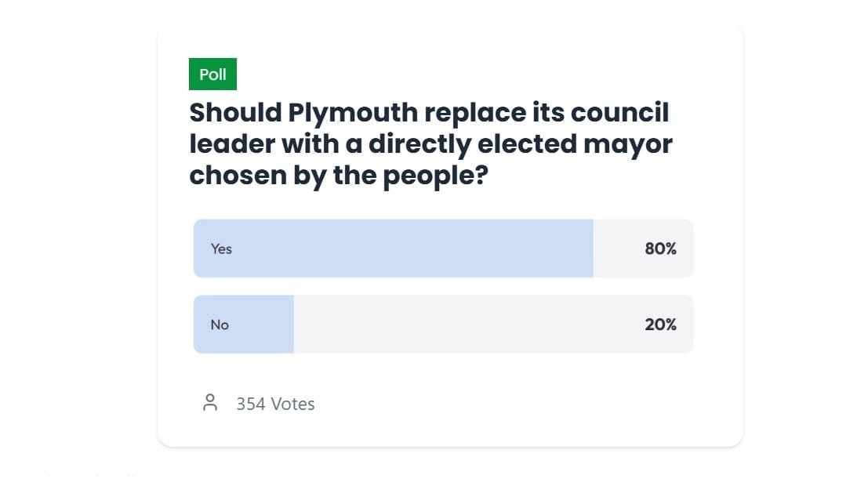Click the blue filled No progress bar

pyautogui.click(x=244, y=325)
